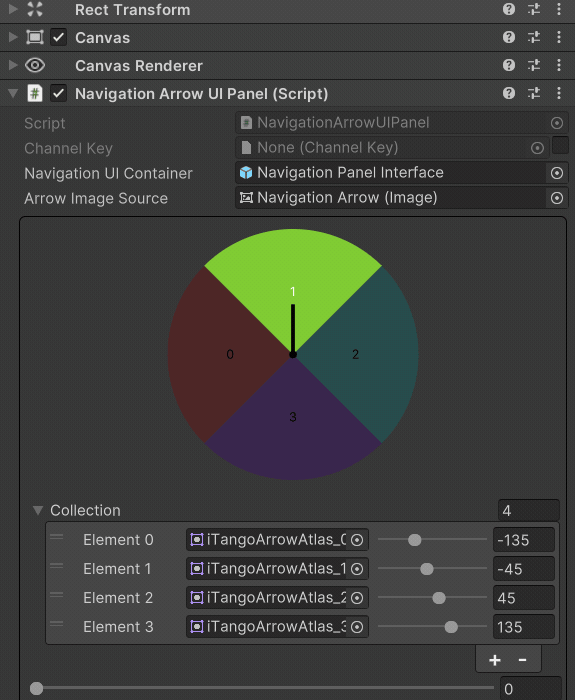Click the C# script icon in header

pos(35,93)
